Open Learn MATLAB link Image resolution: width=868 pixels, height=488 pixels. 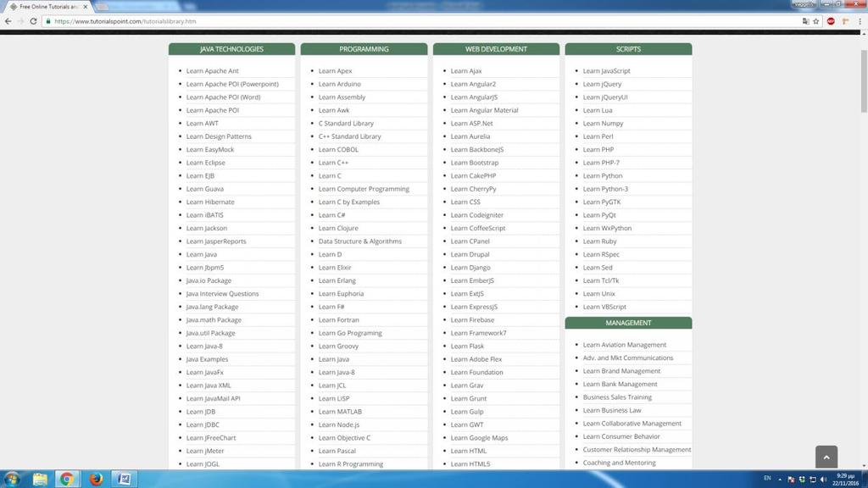pos(340,412)
